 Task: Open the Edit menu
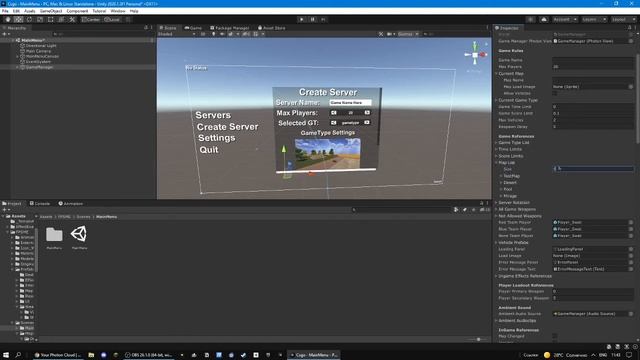pos(16,11)
